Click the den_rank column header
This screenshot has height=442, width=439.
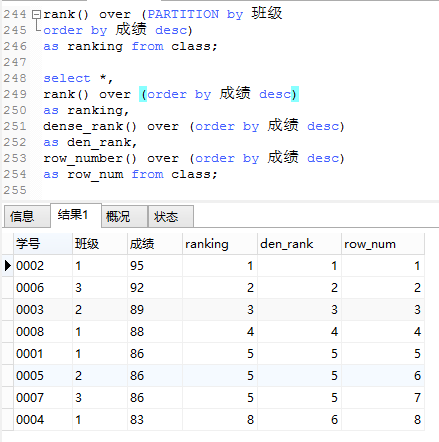coord(299,244)
